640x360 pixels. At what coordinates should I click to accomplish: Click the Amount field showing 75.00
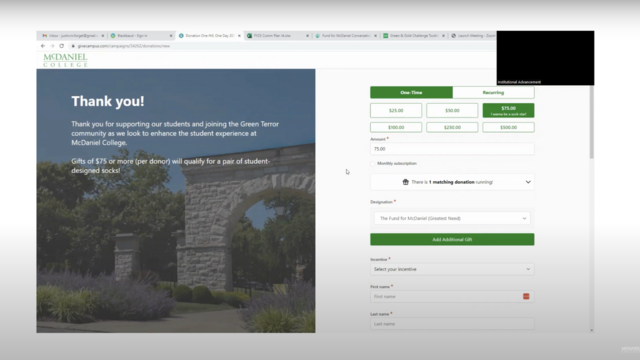[452, 149]
